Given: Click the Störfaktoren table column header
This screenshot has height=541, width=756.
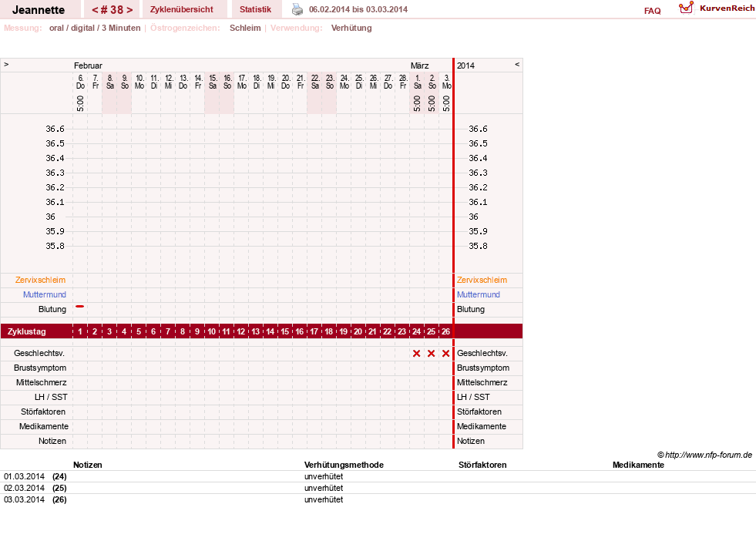Looking at the screenshot, I should click(482, 465).
